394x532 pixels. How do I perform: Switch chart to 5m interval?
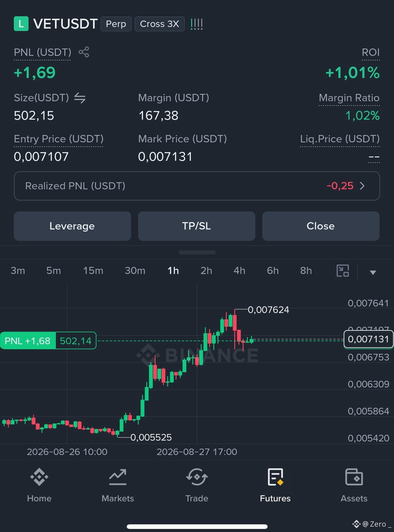(54, 271)
